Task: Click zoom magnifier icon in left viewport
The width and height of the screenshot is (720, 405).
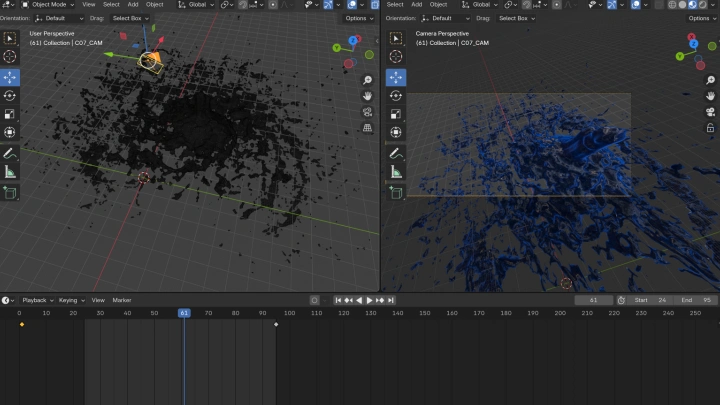Action: coord(367,80)
